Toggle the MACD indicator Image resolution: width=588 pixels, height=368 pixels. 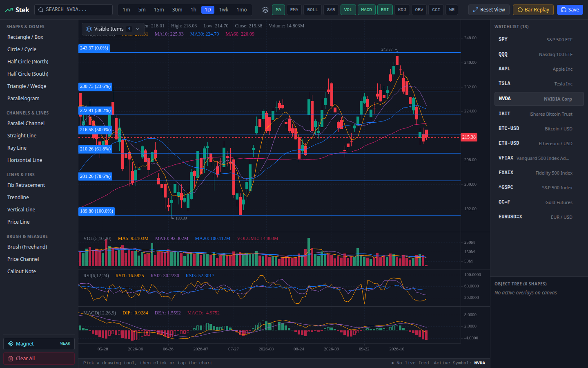pos(367,10)
